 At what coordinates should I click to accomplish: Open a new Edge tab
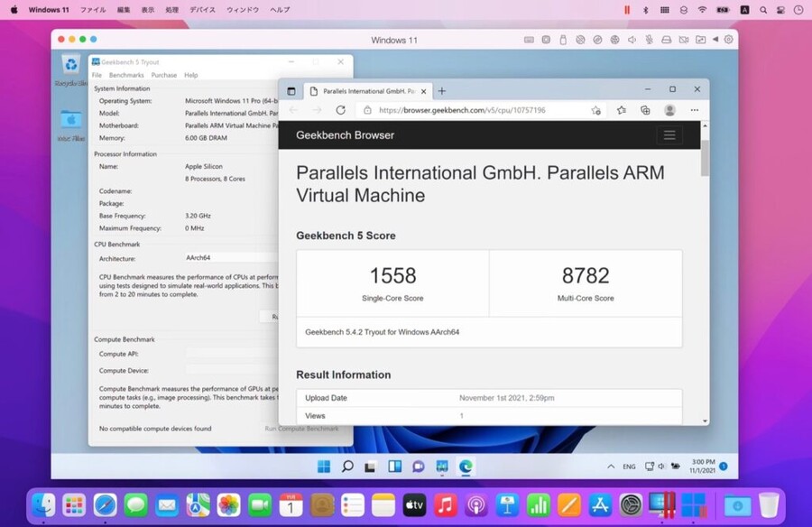[x=442, y=91]
